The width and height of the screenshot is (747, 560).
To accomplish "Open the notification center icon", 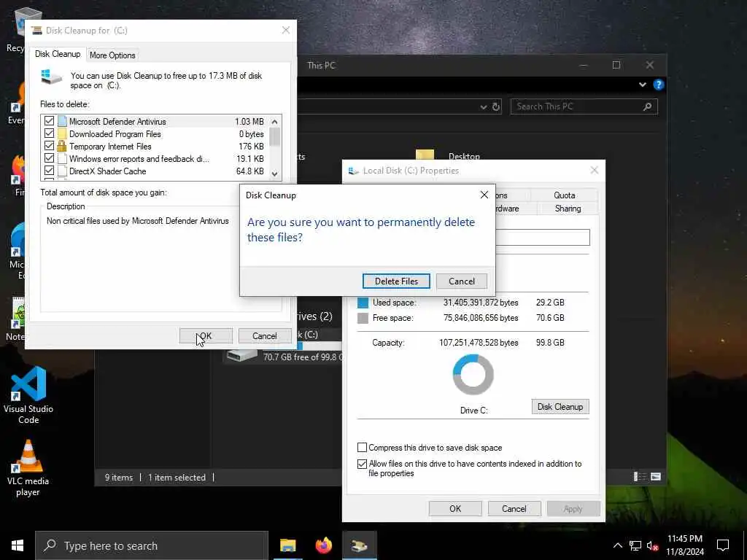I will (723, 545).
